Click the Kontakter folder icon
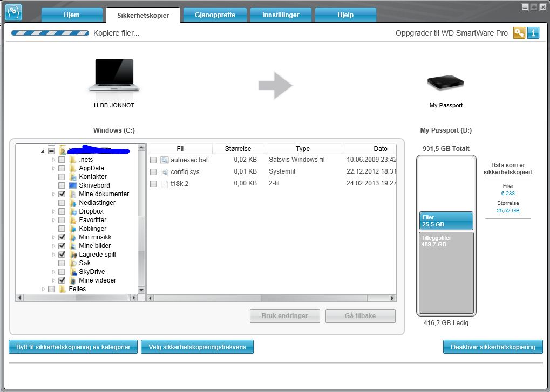This screenshot has width=550, height=392. pyautogui.click(x=73, y=177)
